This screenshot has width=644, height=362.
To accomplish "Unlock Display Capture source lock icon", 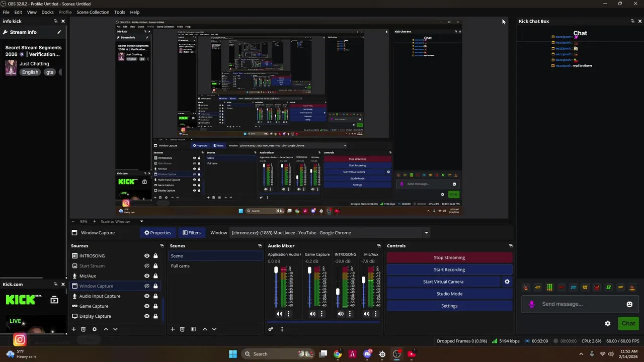I will (x=155, y=316).
